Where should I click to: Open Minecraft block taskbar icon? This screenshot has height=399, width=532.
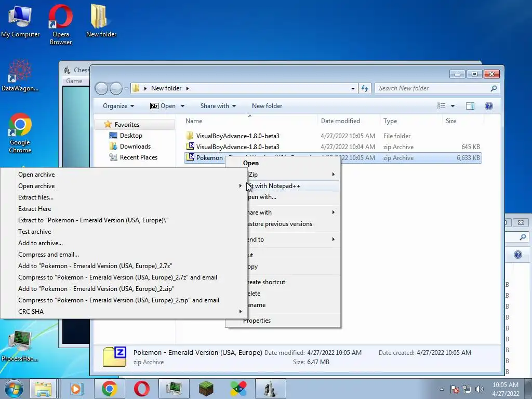pos(206,389)
